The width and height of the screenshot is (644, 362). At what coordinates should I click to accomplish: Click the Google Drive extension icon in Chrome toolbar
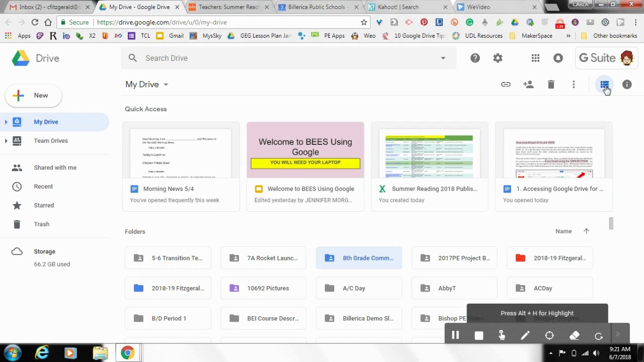pyautogui.click(x=515, y=22)
